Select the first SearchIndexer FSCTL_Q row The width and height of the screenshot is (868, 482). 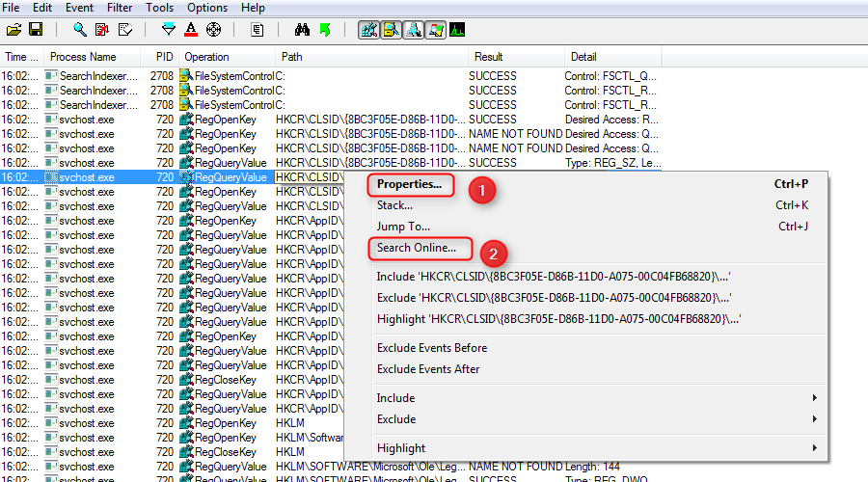tap(331, 76)
